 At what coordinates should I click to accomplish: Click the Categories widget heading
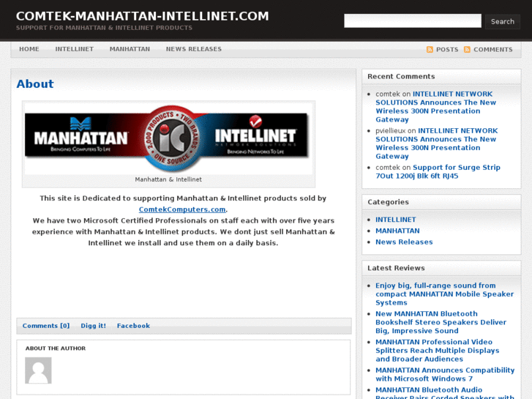tap(388, 202)
